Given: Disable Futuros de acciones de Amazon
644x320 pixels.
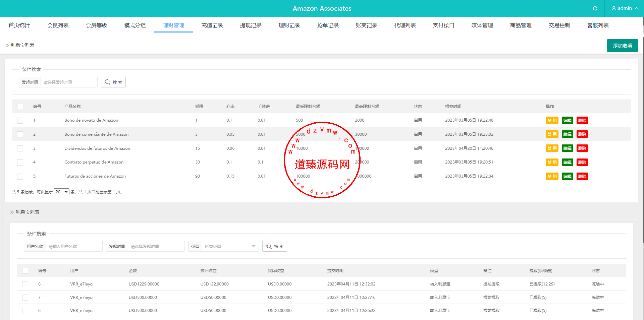Looking at the screenshot, I should click(552, 177).
